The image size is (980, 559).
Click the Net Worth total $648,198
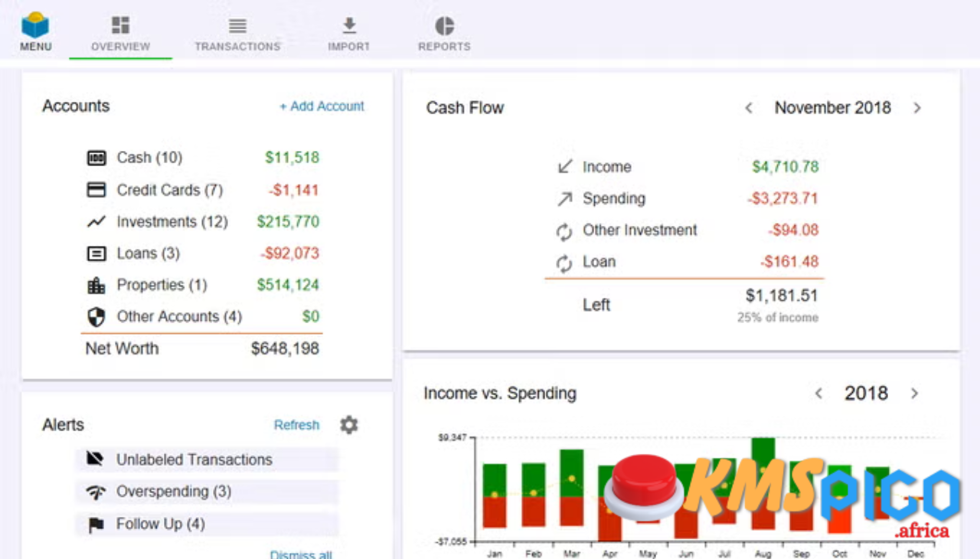(285, 349)
